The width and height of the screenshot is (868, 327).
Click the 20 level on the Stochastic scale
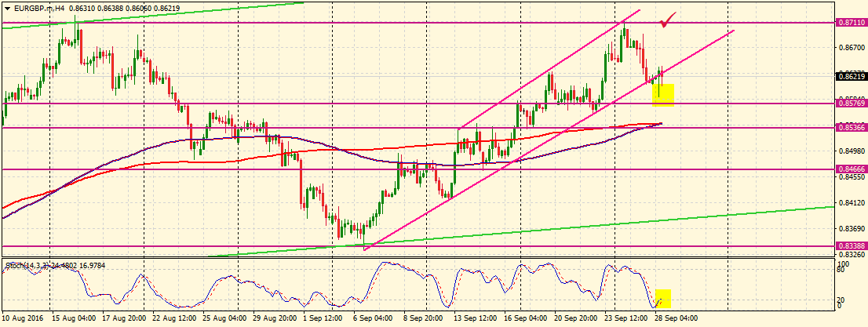(x=842, y=300)
